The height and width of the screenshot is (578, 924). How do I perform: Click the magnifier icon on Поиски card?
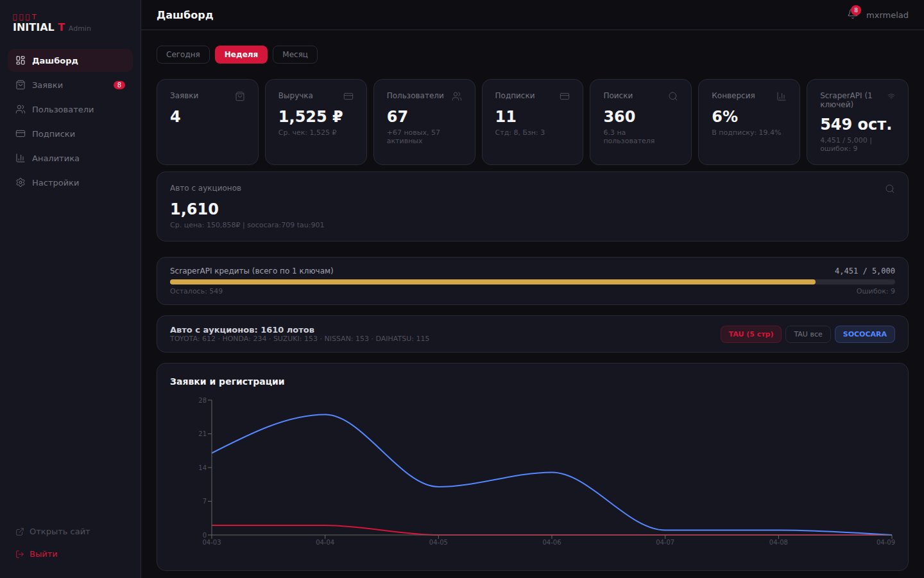(673, 96)
